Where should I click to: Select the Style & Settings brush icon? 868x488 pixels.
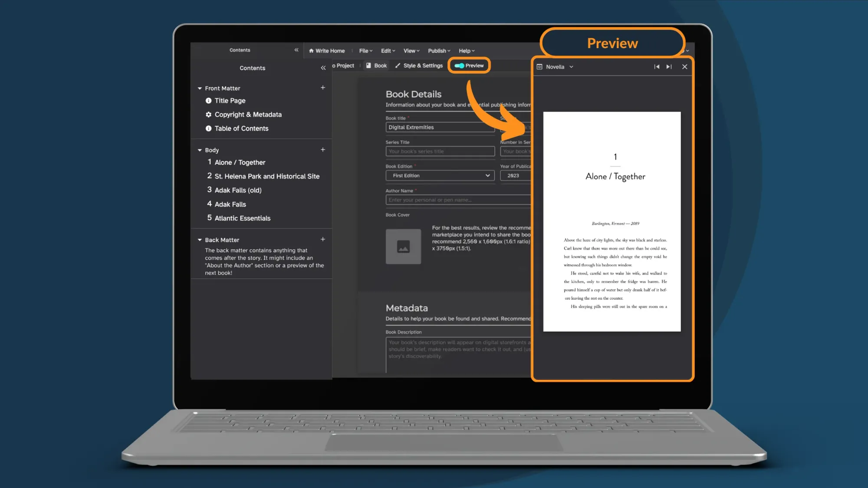coord(398,66)
